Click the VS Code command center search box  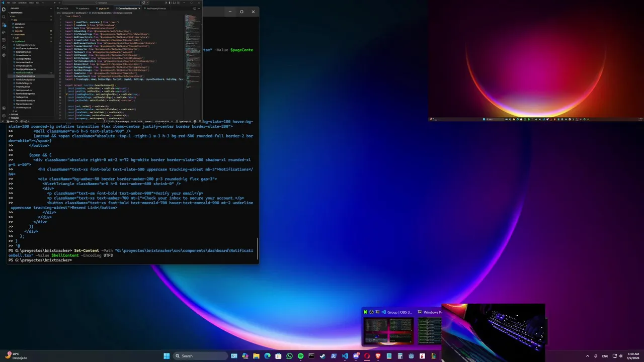click(101, 3)
